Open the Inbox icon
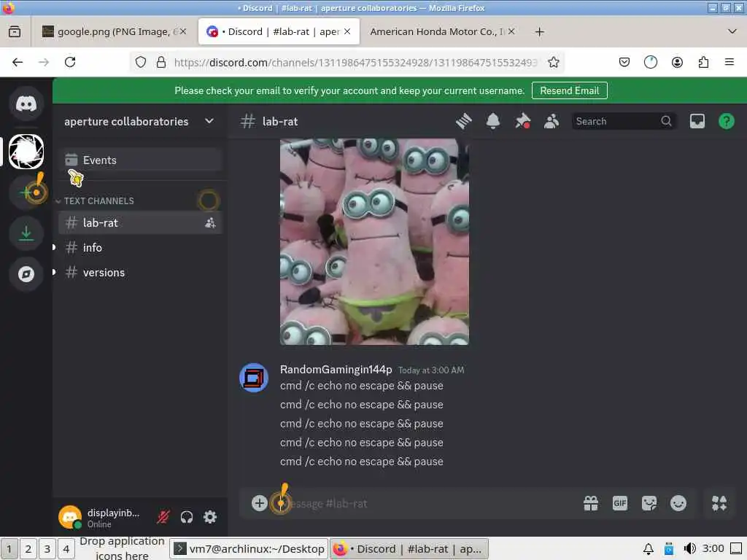The height and width of the screenshot is (560, 747). coord(697,122)
